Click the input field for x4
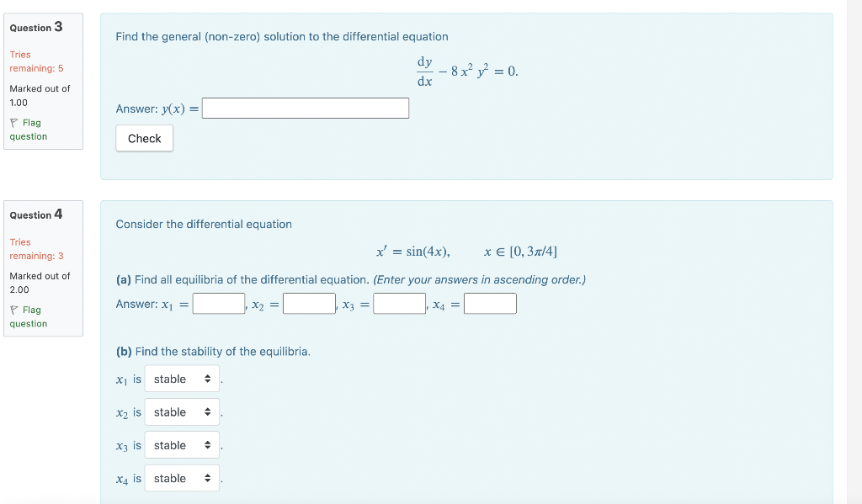This screenshot has width=862, height=504. [x=489, y=303]
